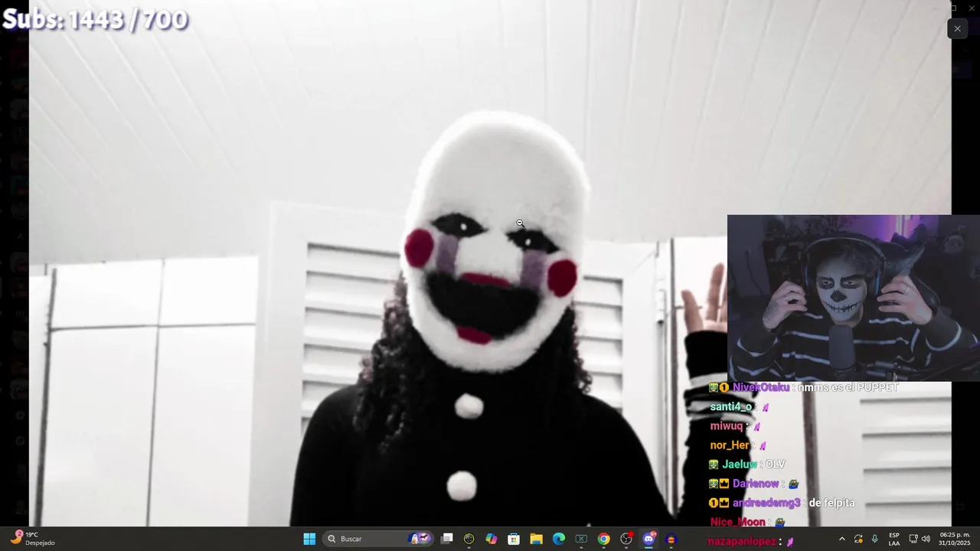Screen dimensions: 980x551
Task: Click the Buscar taskbar search box
Action: 378,539
